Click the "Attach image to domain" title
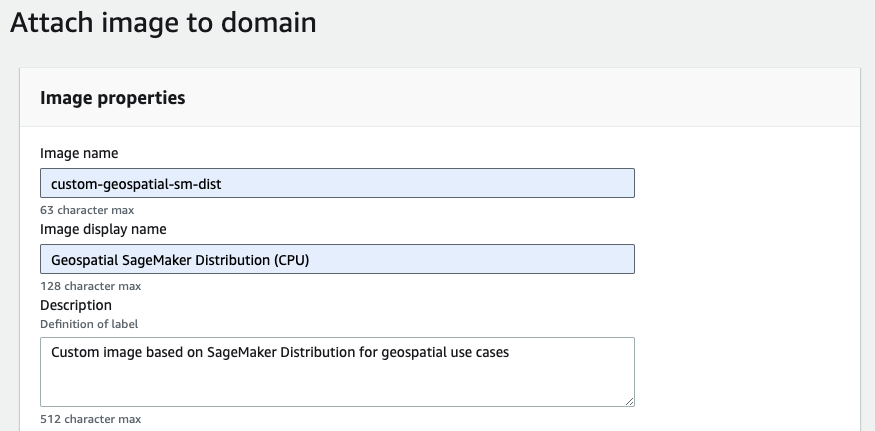The width and height of the screenshot is (875, 431). pos(163,23)
